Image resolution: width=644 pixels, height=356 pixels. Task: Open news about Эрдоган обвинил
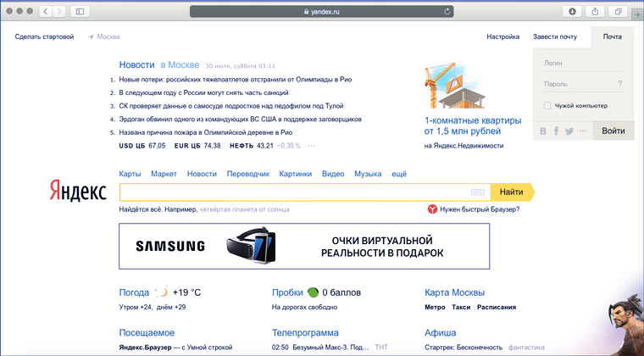[241, 120]
